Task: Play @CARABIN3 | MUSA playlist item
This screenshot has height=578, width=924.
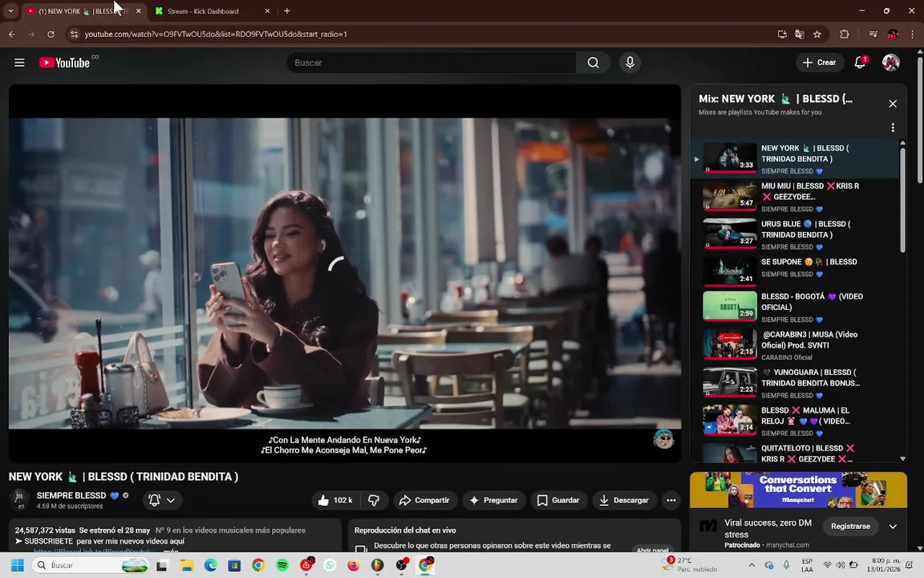Action: (x=796, y=344)
